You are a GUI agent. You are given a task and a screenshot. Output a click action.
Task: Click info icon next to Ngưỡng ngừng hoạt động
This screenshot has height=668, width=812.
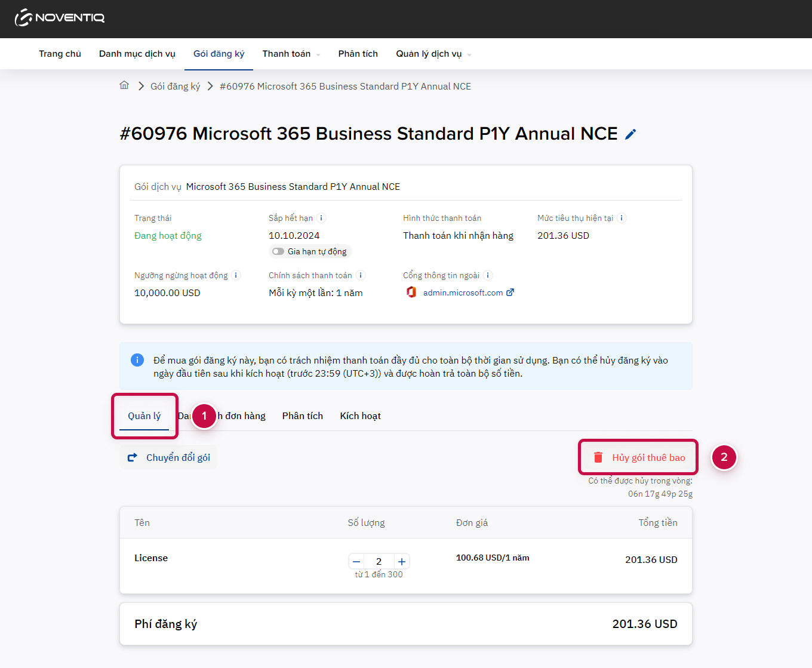coord(236,275)
